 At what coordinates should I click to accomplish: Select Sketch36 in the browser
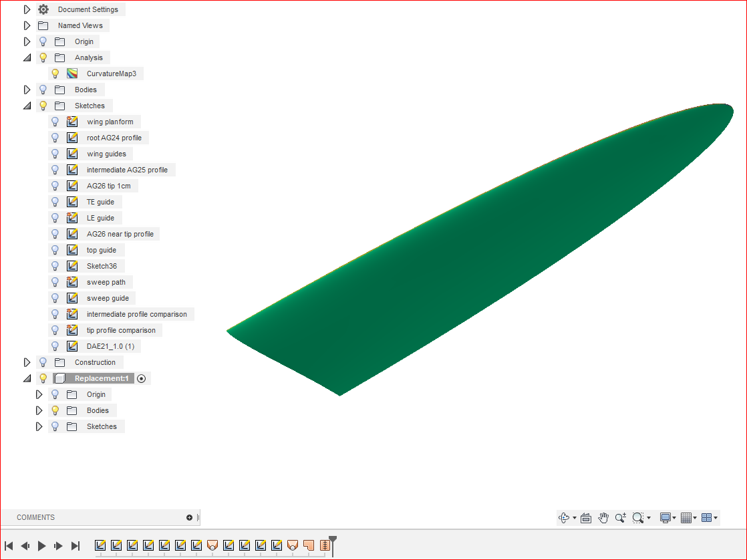(102, 266)
